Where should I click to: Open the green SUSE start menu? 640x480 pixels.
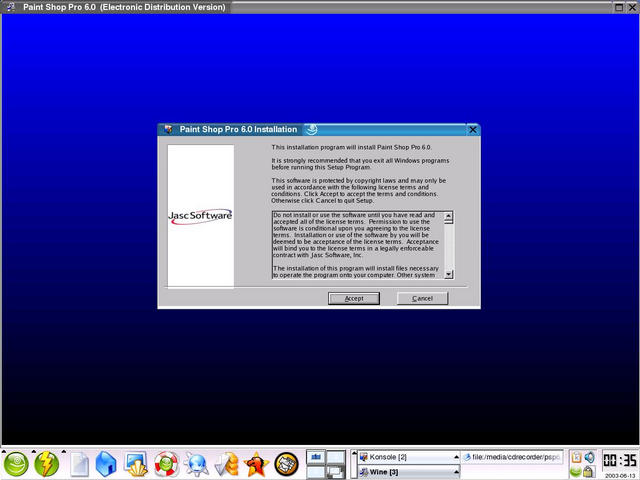pyautogui.click(x=16, y=464)
